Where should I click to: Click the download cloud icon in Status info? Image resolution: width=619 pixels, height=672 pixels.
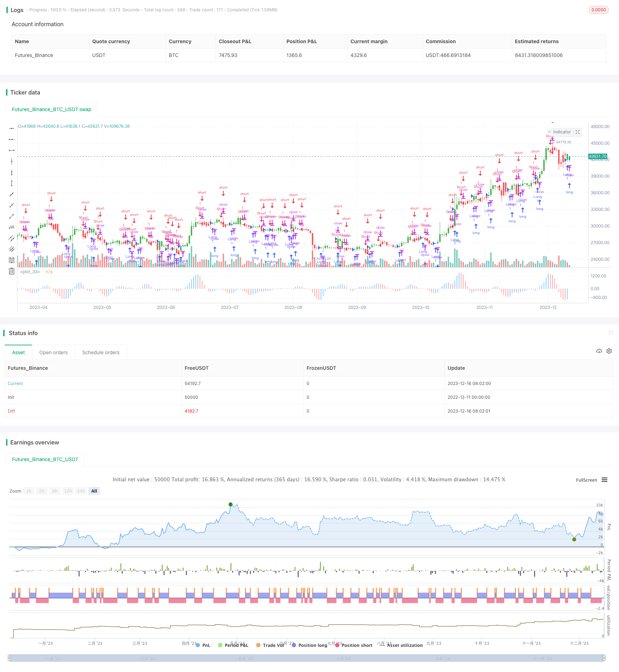[x=599, y=351]
